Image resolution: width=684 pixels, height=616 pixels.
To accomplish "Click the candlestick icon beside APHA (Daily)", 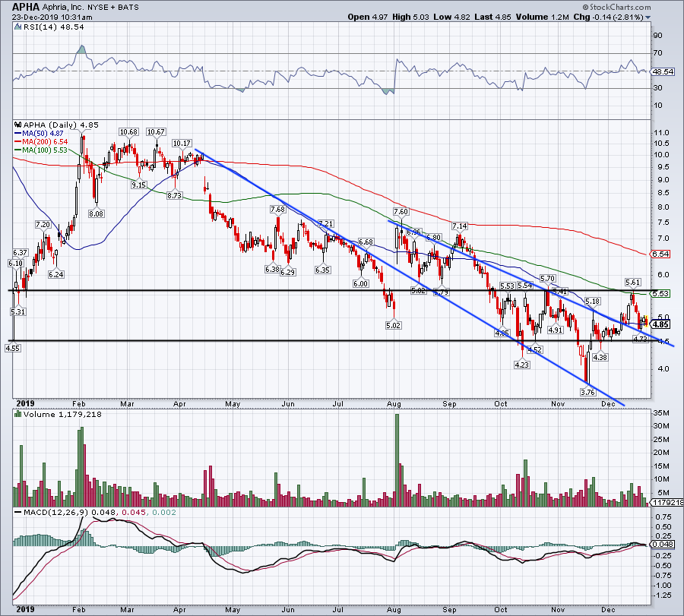I will click(x=18, y=125).
